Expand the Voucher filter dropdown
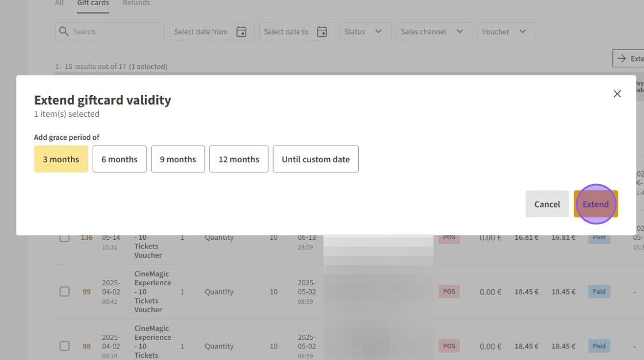The height and width of the screenshot is (360, 644). point(506,32)
